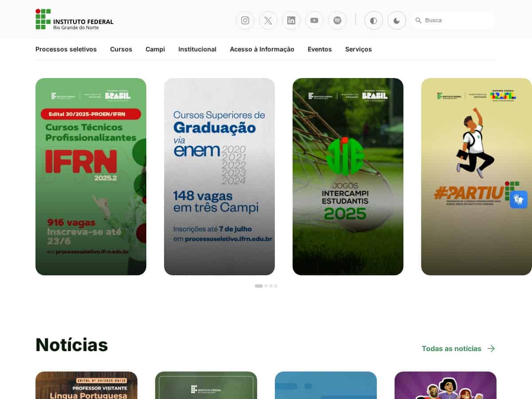Click the Notícias section heading
The width and height of the screenshot is (532, 399).
pyautogui.click(x=72, y=344)
